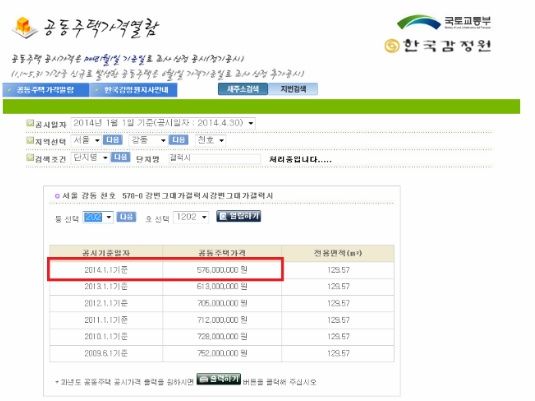The image size is (535, 401).
Task: Open the 천호 neighborhood dropdown
Action: 210,140
